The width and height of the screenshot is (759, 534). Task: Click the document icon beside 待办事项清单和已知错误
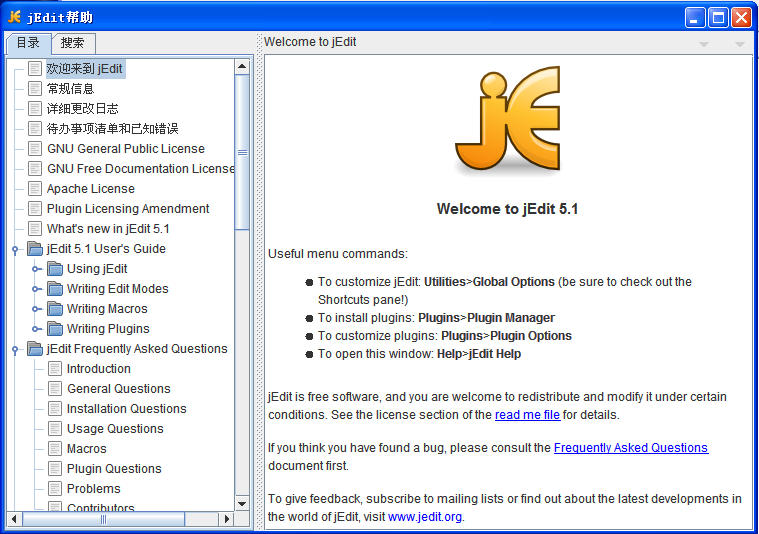35,129
